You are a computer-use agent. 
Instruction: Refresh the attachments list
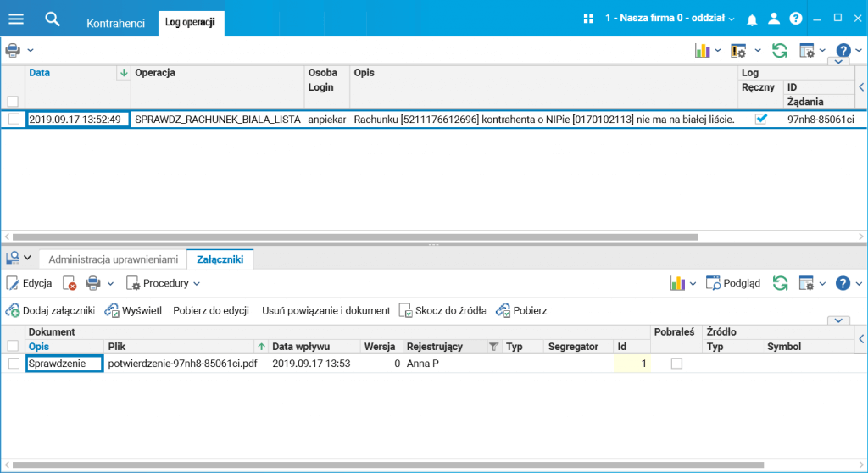(x=780, y=284)
